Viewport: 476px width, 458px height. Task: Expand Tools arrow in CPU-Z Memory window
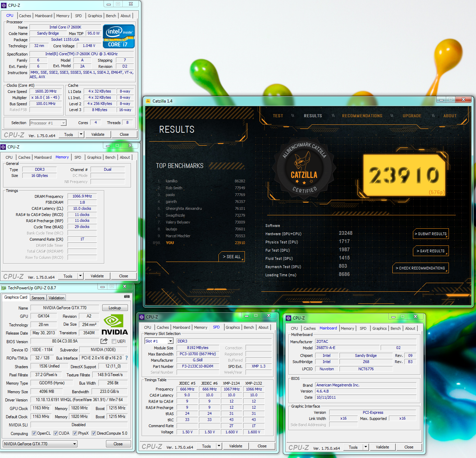point(81,276)
